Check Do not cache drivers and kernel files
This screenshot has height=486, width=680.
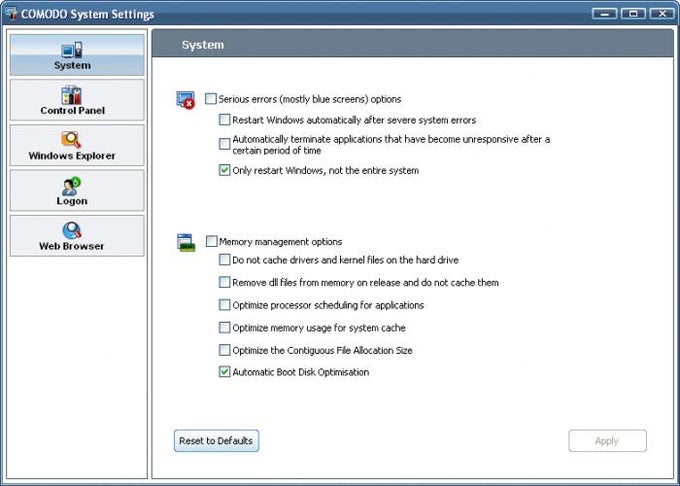click(x=225, y=260)
